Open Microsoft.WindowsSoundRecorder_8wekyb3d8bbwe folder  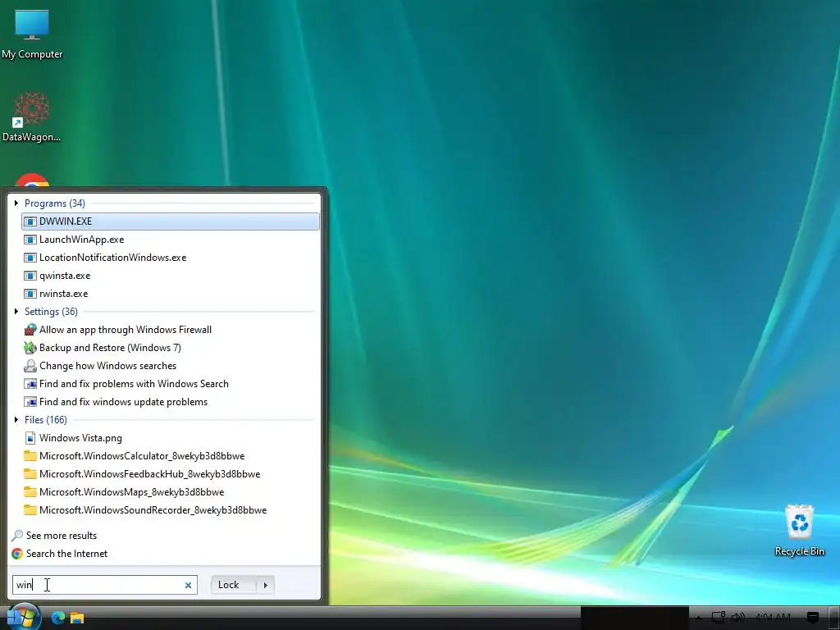(x=171, y=510)
